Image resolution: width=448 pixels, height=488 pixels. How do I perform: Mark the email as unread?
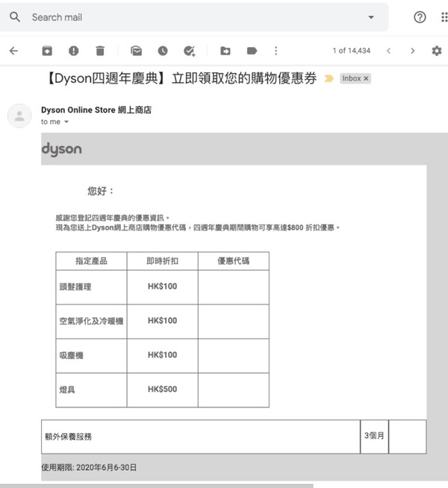click(x=136, y=51)
